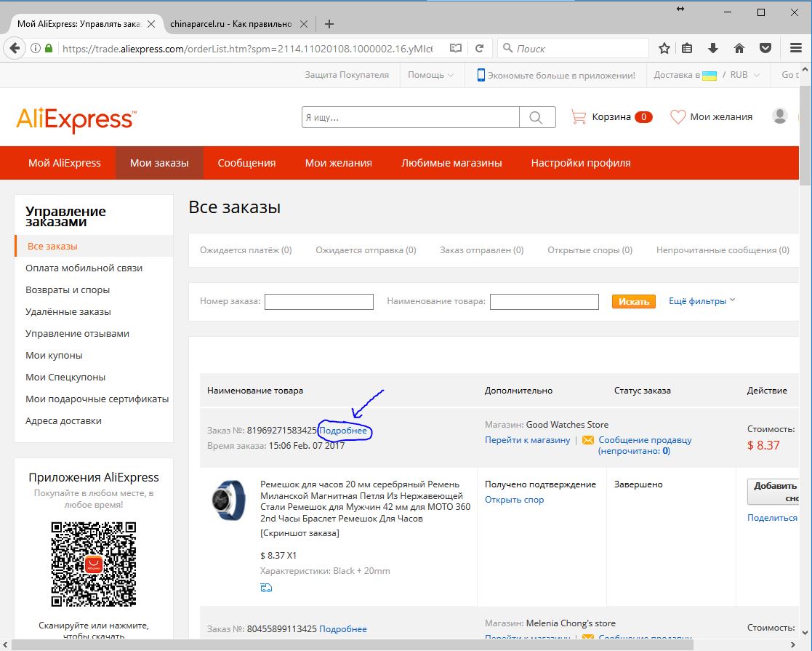Open new tab with plus button

[329, 24]
